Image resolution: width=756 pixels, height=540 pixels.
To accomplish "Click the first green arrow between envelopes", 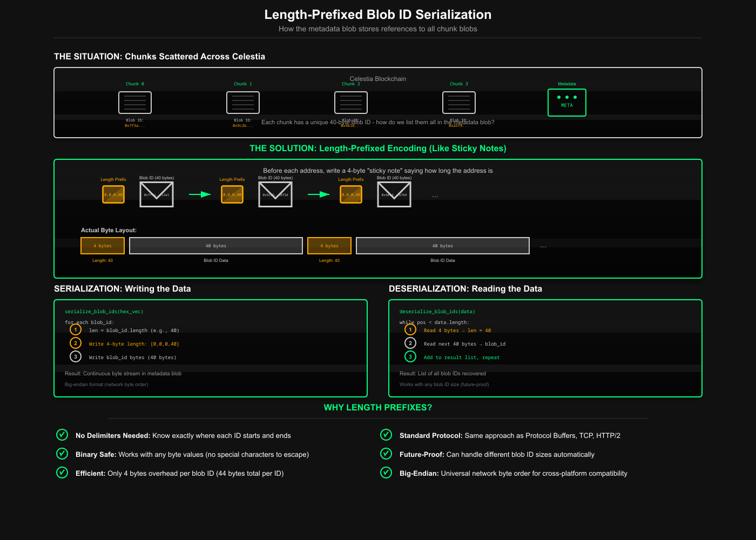I will (x=200, y=194).
